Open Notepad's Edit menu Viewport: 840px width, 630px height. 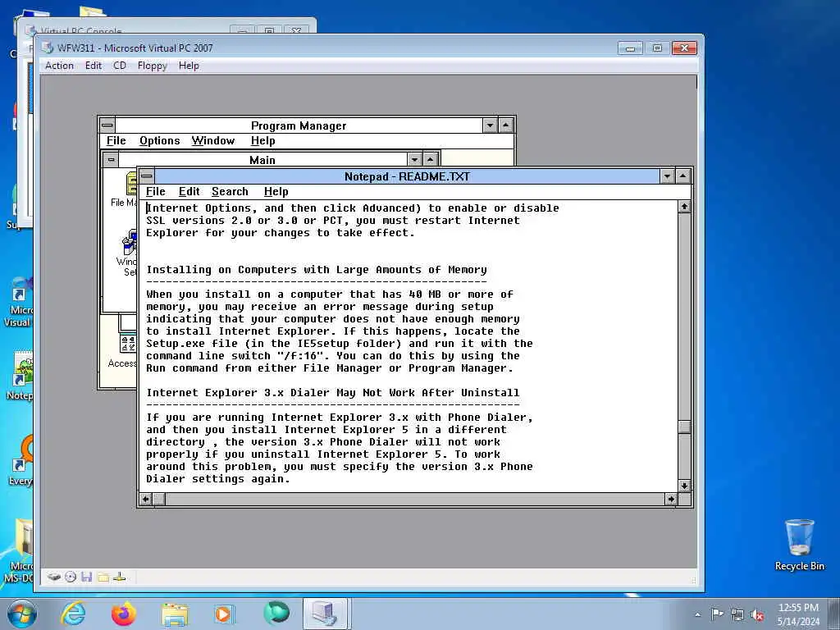(x=189, y=192)
